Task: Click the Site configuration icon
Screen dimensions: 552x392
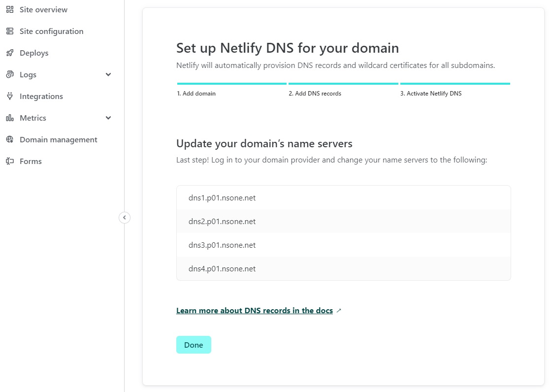Action: [10, 32]
